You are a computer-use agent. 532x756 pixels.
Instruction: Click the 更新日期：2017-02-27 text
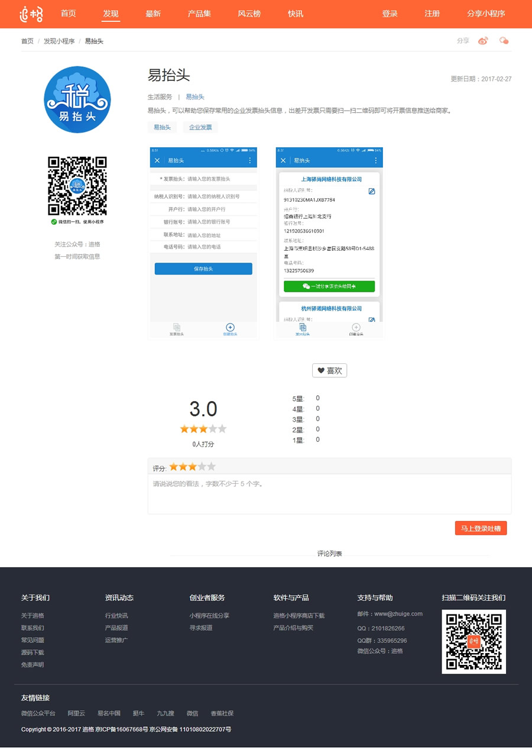(x=481, y=79)
